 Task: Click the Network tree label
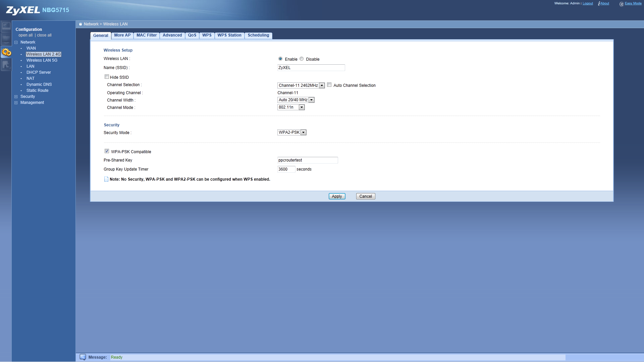tap(28, 42)
